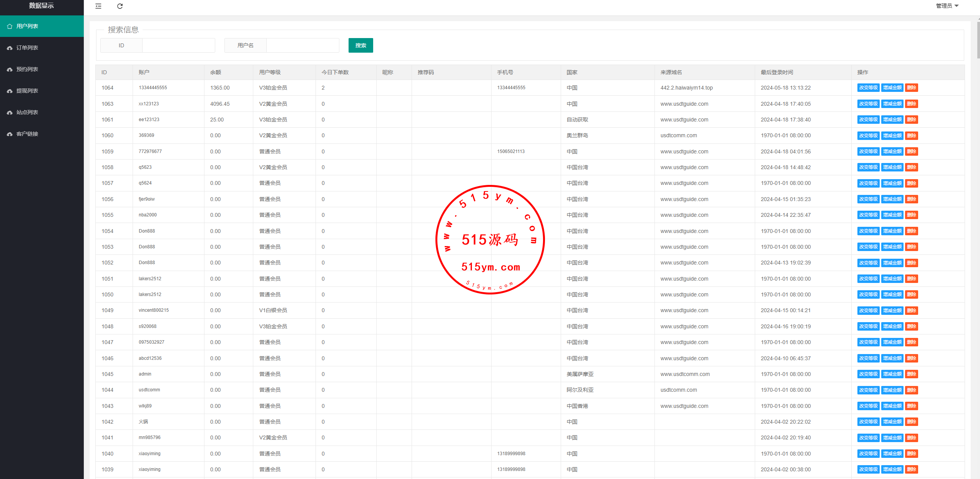Screen dimensions: 980x479
Task: Click cloud icon beside 提现列表
Action: tap(10, 91)
